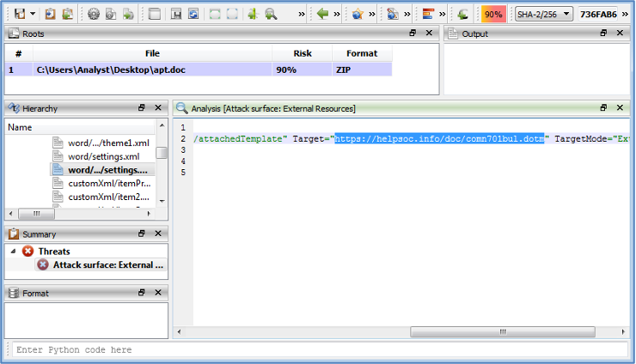Viewport: 636px width, 364px height.
Task: Expand overflow chevron after globe pencil icon
Action: click(407, 15)
